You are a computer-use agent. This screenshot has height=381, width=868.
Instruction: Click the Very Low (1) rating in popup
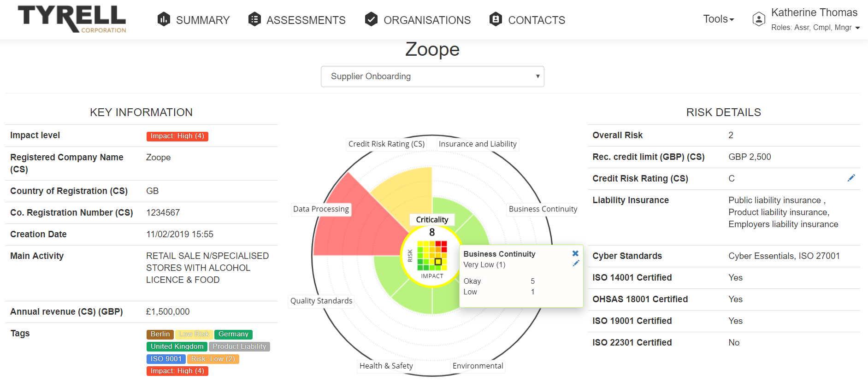[x=484, y=265]
